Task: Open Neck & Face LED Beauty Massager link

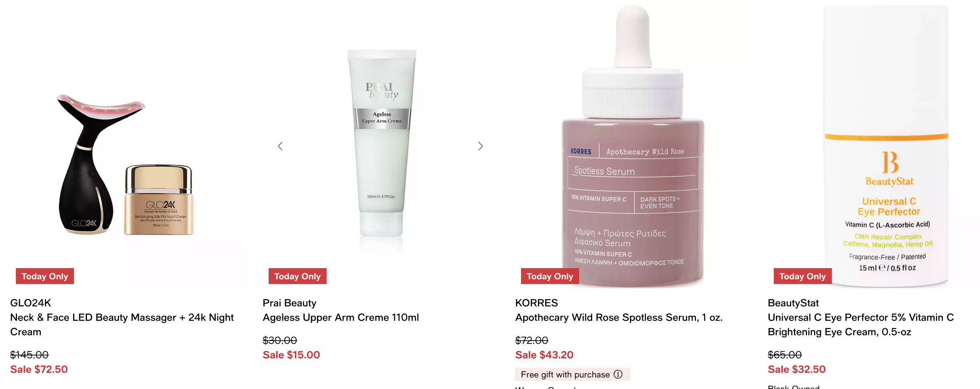Action: point(122,325)
